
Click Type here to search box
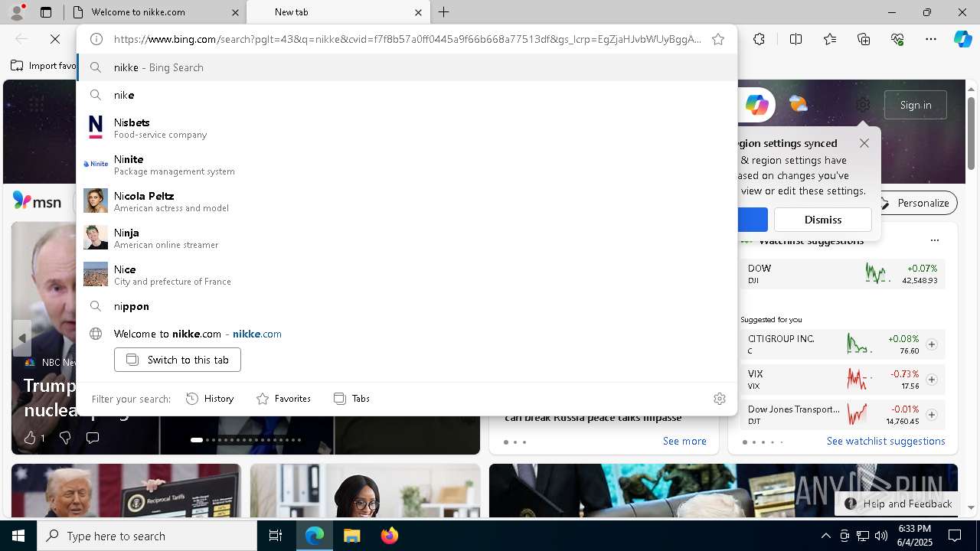pyautogui.click(x=147, y=536)
